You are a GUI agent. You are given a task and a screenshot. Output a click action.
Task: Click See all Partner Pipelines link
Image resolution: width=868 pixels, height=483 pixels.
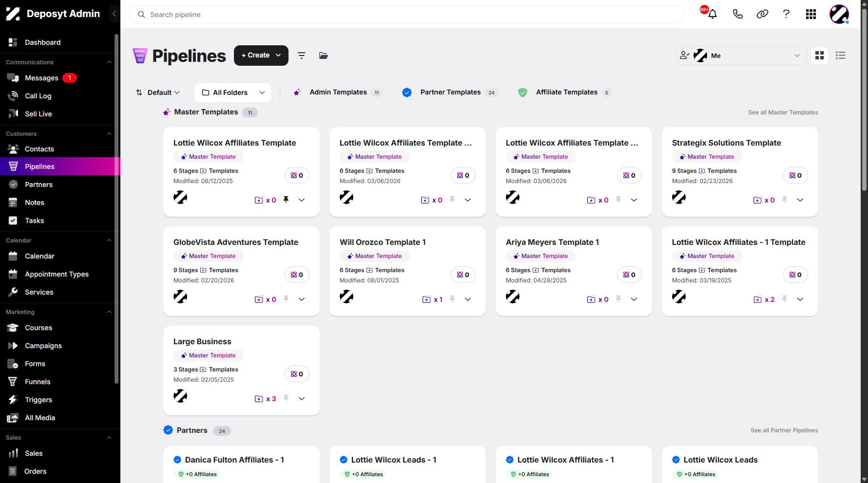pyautogui.click(x=784, y=430)
